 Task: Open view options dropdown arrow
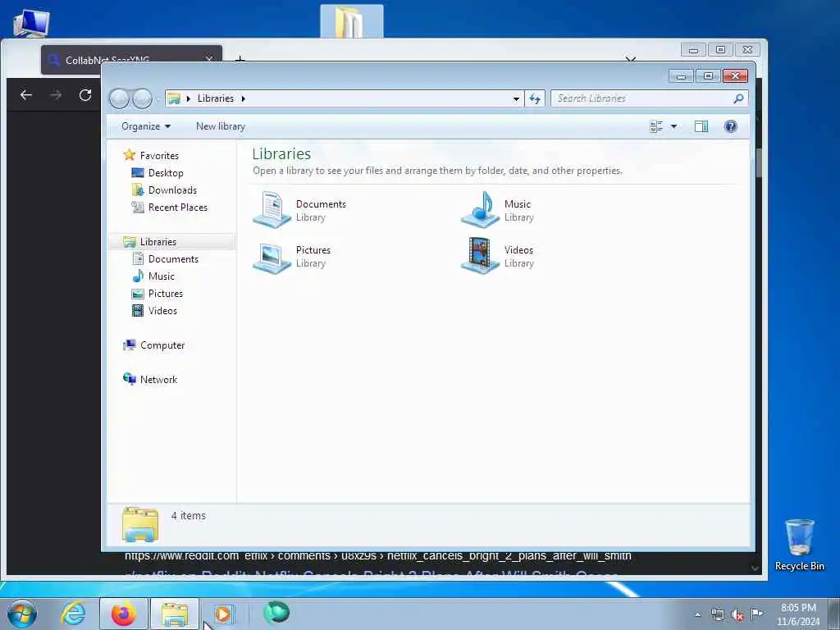(674, 126)
